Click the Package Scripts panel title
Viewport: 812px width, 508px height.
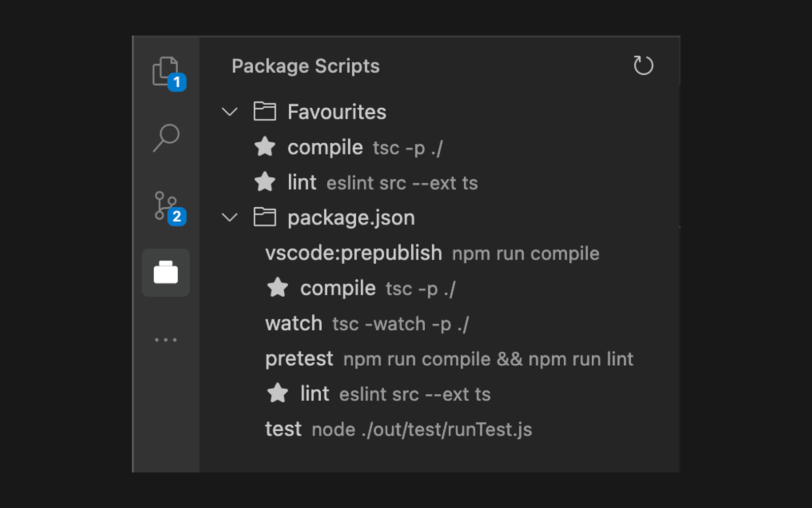306,66
